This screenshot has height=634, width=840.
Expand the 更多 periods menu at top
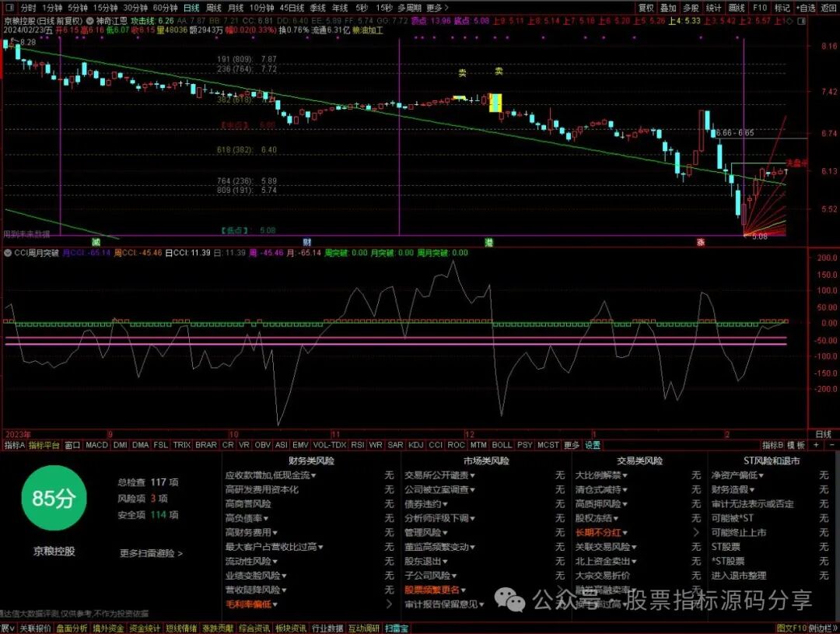(437, 8)
